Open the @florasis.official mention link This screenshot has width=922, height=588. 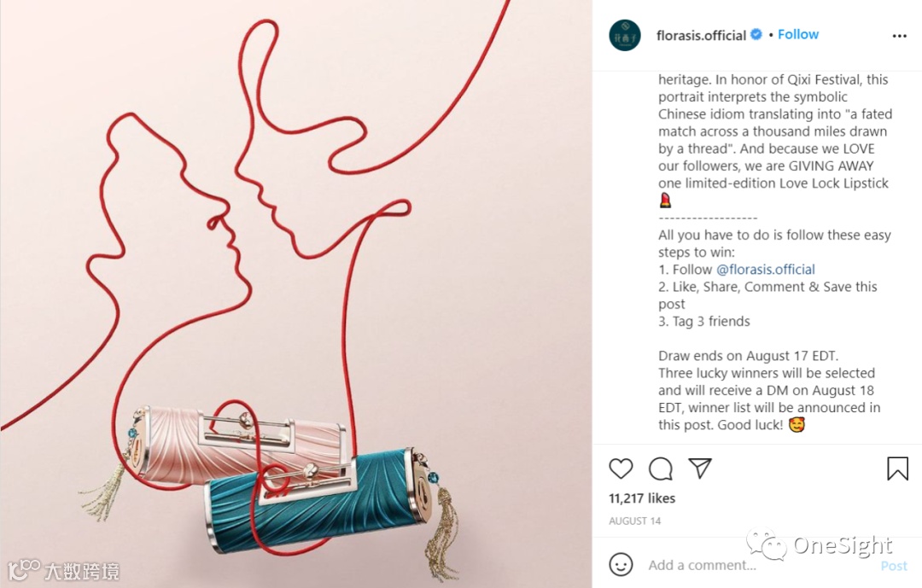tap(765, 270)
